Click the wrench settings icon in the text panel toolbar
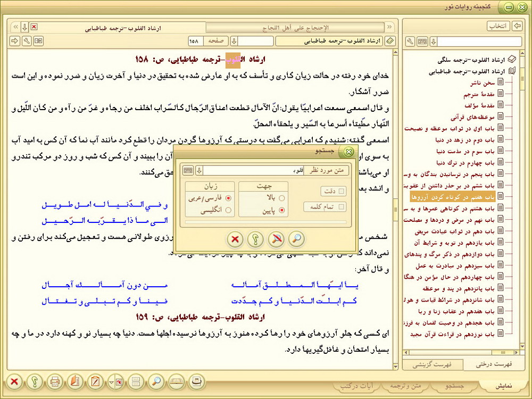This screenshot has height=399, width=532. [27, 41]
